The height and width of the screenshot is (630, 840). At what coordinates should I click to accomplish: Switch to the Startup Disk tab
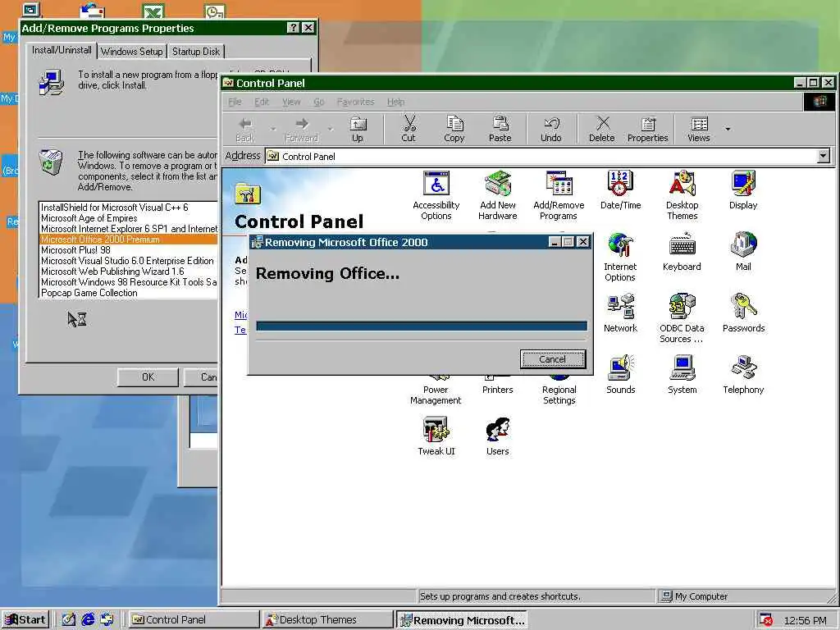pos(196,52)
